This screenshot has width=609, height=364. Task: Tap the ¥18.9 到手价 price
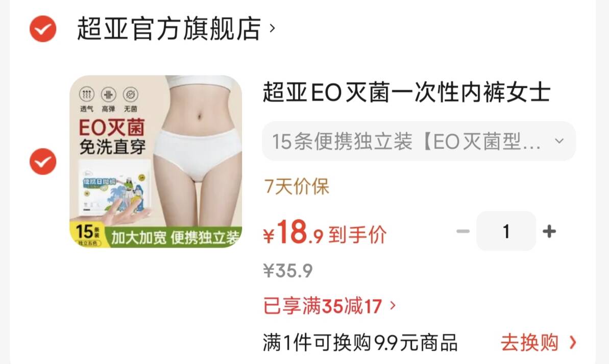point(325,233)
